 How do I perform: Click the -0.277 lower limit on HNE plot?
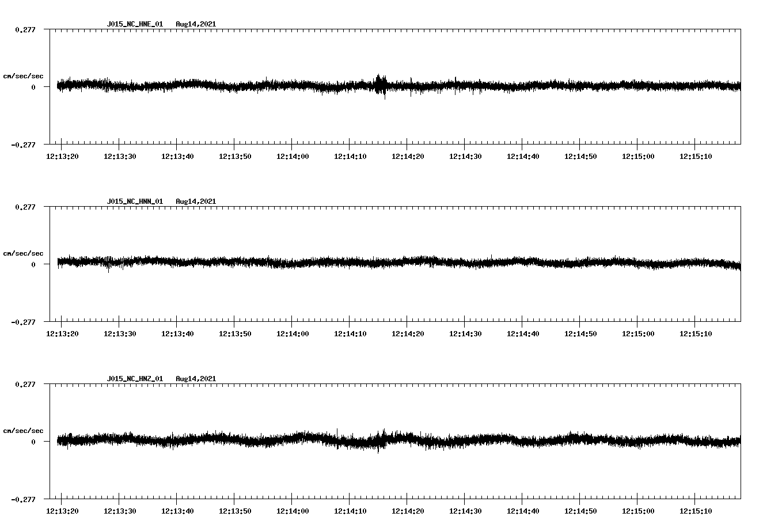click(x=23, y=145)
